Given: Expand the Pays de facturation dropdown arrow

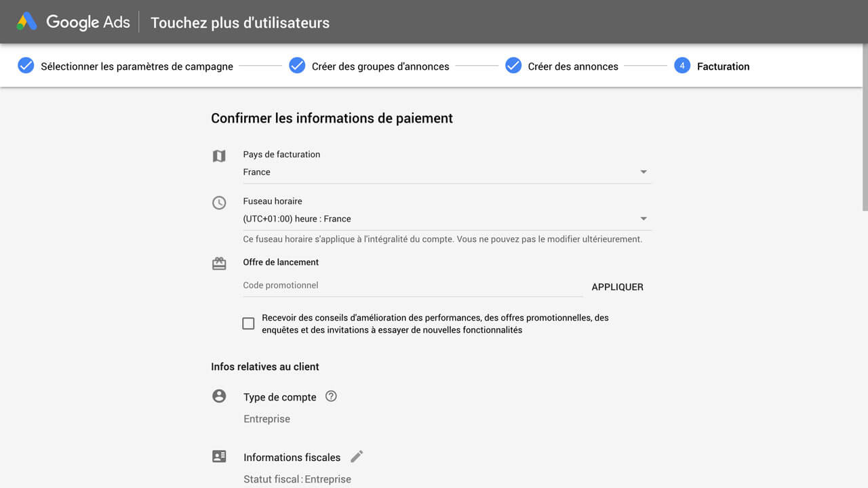Looking at the screenshot, I should [644, 172].
